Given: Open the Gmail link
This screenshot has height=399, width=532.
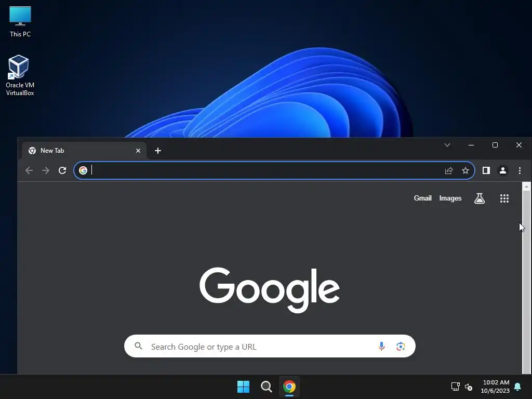Looking at the screenshot, I should pyautogui.click(x=423, y=198).
